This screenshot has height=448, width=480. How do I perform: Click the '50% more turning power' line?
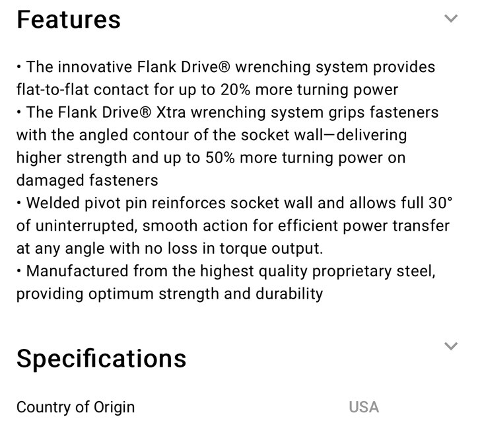(211, 158)
